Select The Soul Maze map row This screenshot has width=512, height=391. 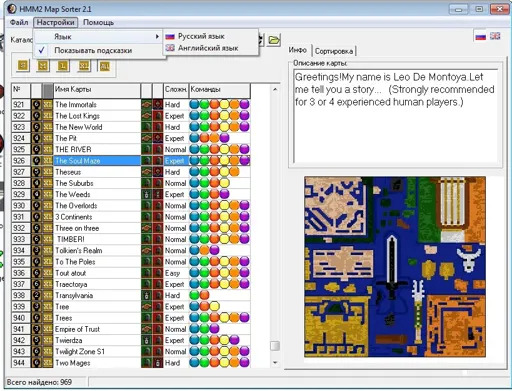131,161
